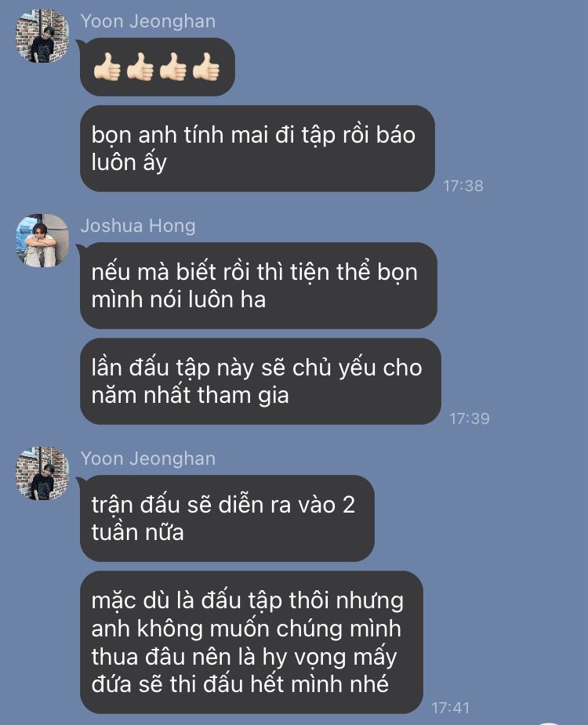Tap the 17:41 timestamp
588x725 pixels.
click(x=450, y=708)
